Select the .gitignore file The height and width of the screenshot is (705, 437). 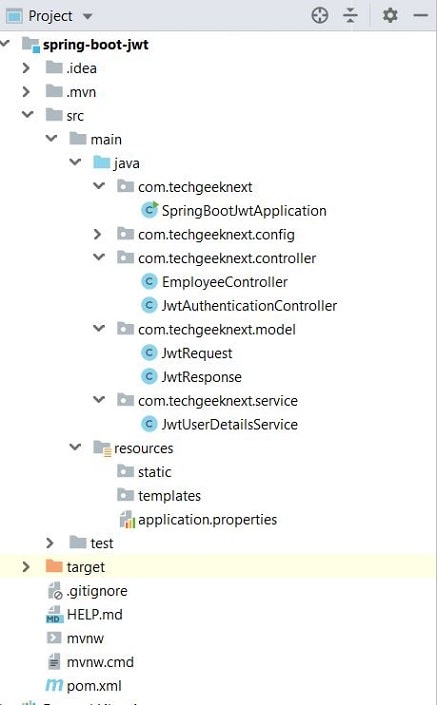97,591
